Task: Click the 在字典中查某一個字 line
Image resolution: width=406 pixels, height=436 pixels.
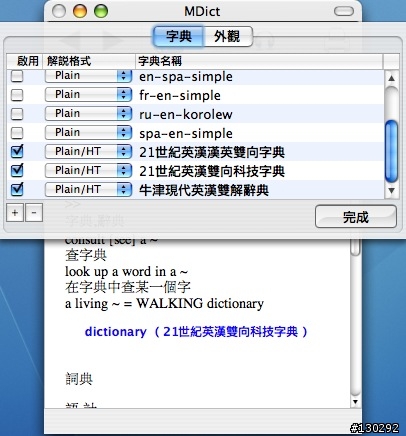Action: point(128,287)
